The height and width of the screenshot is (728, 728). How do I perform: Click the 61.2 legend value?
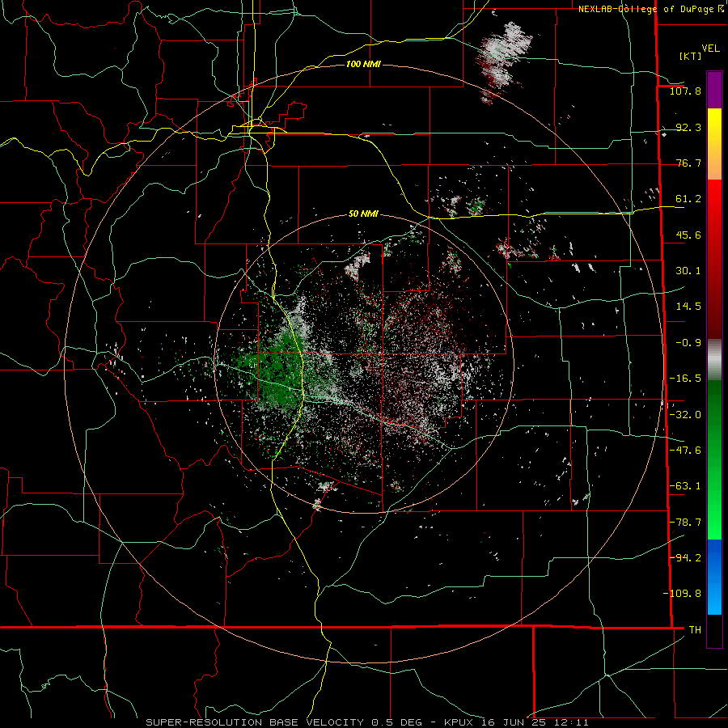pyautogui.click(x=688, y=199)
